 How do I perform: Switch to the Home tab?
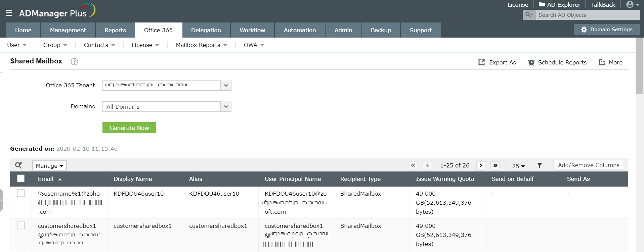pos(23,30)
